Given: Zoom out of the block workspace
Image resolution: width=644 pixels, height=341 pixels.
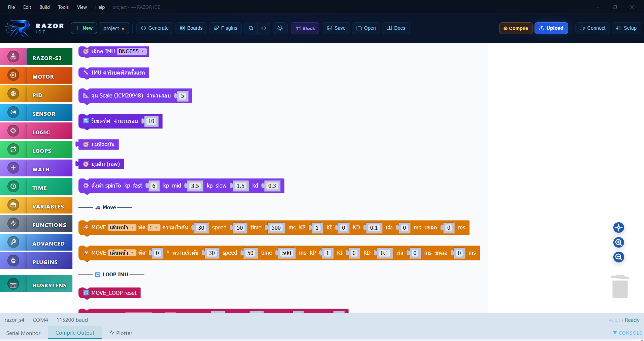Looking at the screenshot, I should 619,257.
